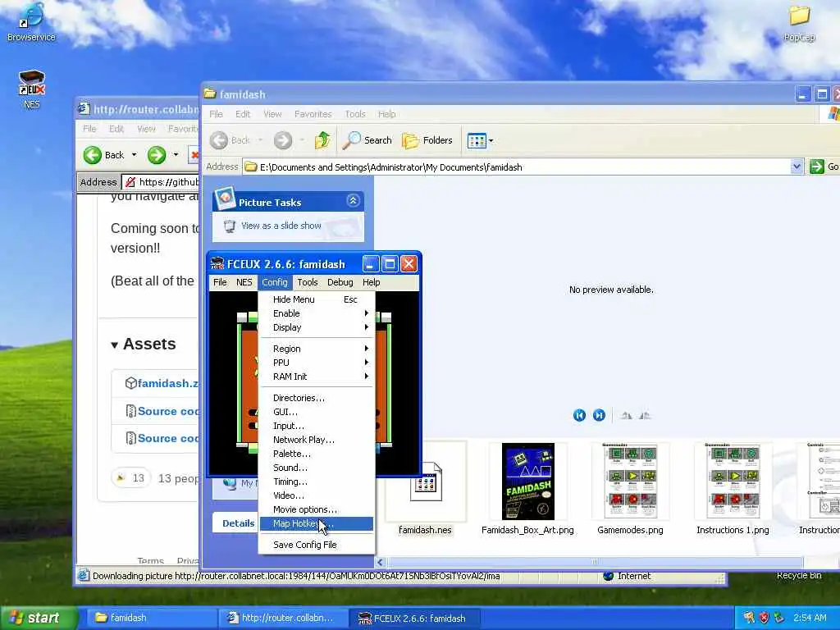Expand the Enable submenu in Config
840x630 pixels.
316,313
